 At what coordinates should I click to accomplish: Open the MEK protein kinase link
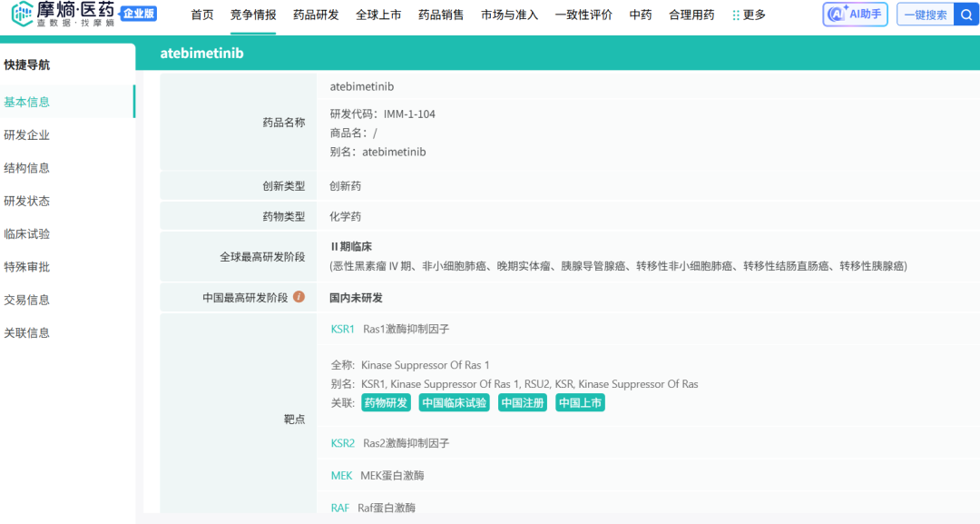tap(340, 475)
